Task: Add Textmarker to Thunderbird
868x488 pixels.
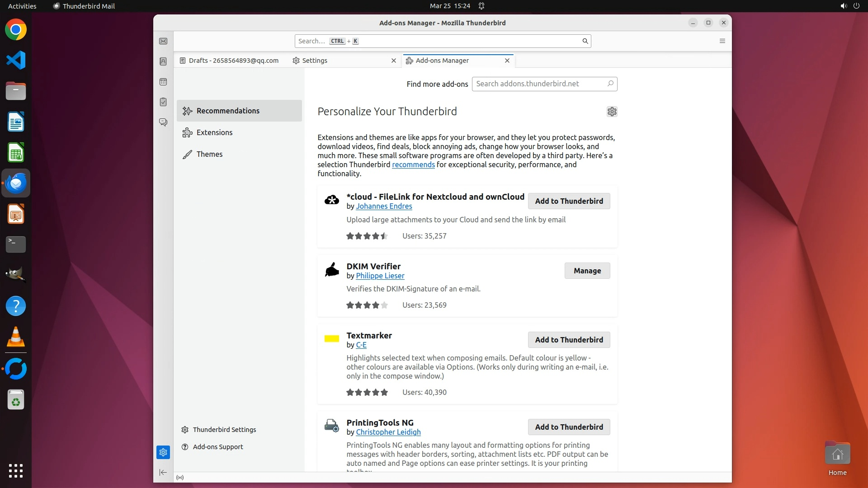Action: point(569,340)
